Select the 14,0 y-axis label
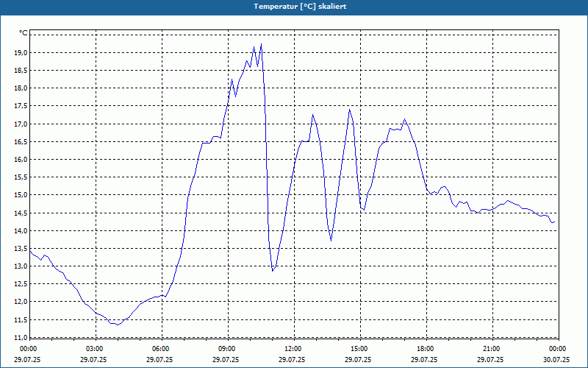Image resolution: width=588 pixels, height=368 pixels. pos(21,230)
